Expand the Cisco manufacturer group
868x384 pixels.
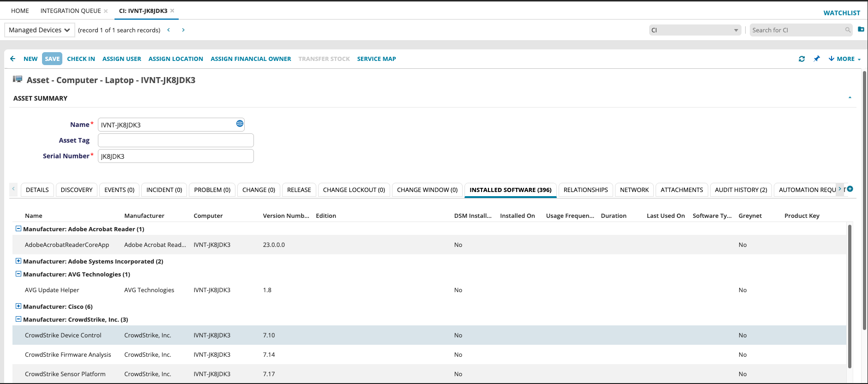pos(18,306)
